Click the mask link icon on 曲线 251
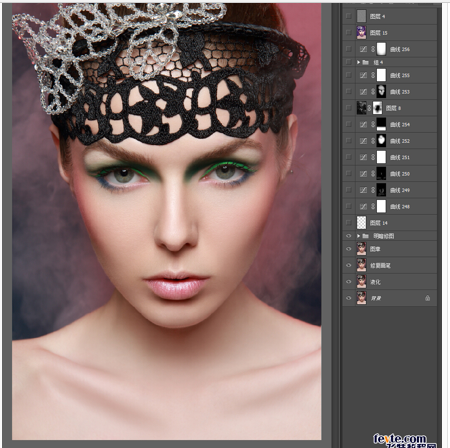 click(x=373, y=157)
